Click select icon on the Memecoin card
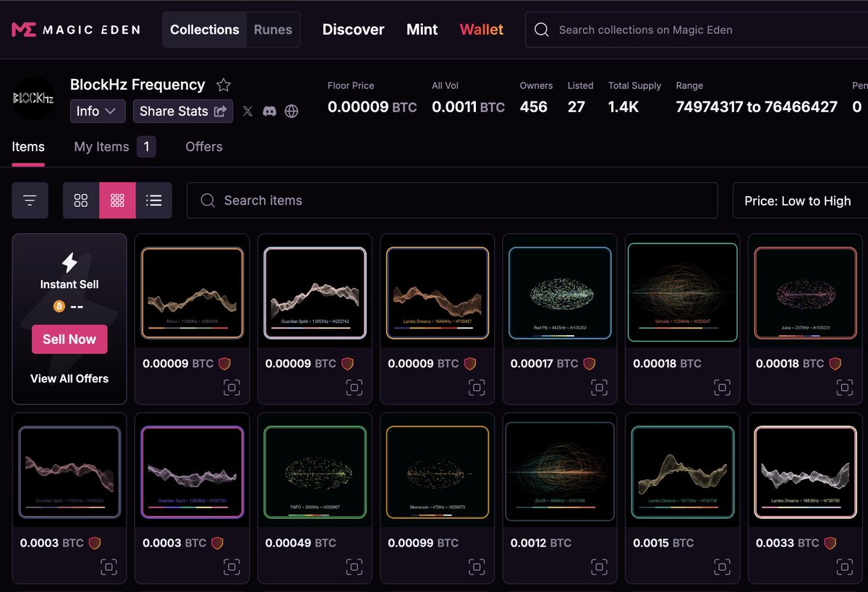Viewport: 868px width, 592px height. (x=477, y=566)
